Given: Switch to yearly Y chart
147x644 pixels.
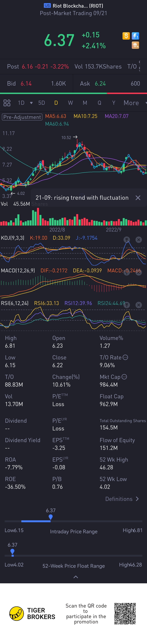Looking at the screenshot, I should click(114, 103).
